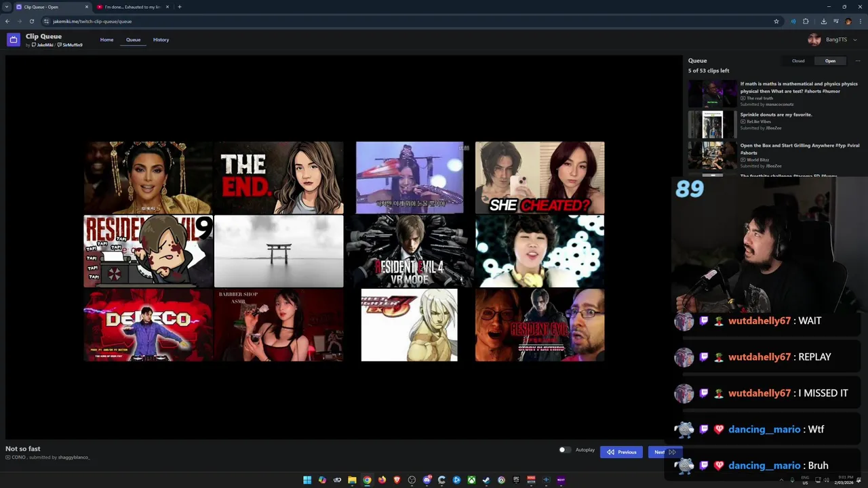This screenshot has height=488, width=868.
Task: Set the queue to Open
Action: 830,61
